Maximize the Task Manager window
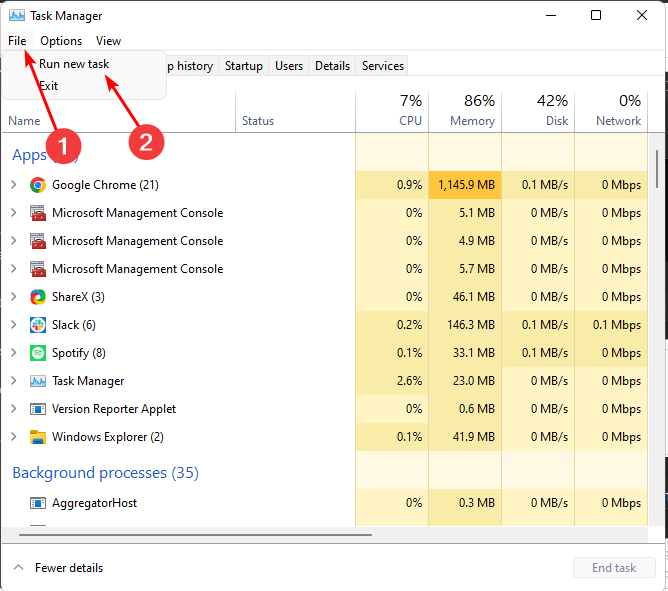This screenshot has width=668, height=591. tap(596, 15)
